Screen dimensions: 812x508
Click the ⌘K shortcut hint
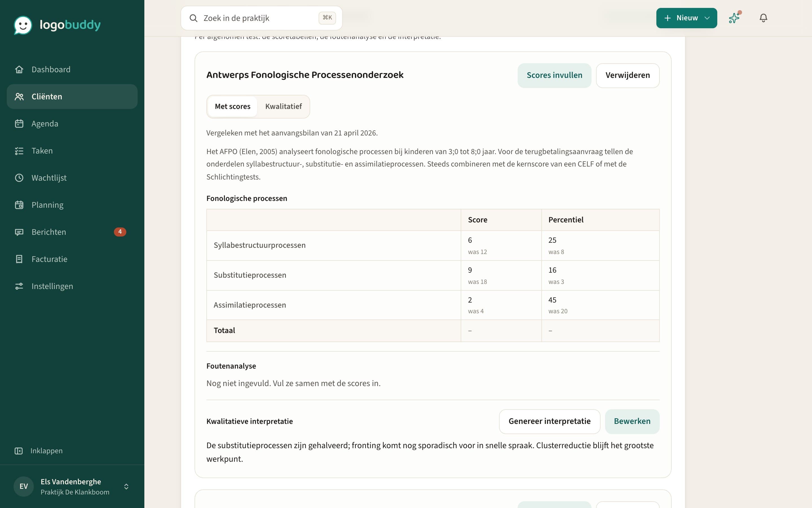coord(327,18)
